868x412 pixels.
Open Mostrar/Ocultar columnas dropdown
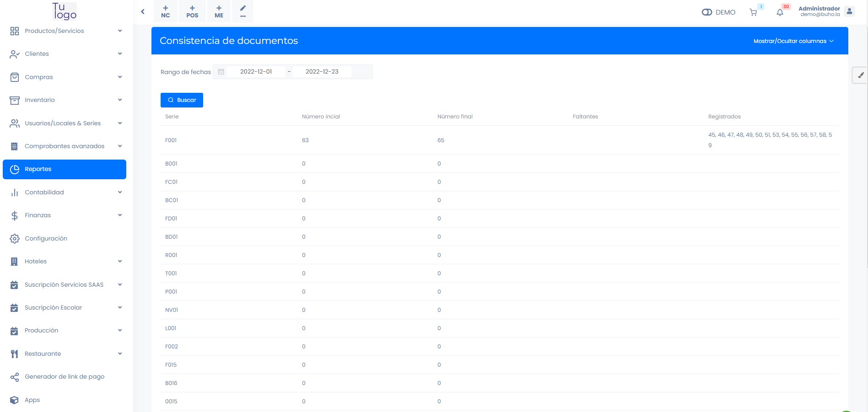tap(793, 41)
